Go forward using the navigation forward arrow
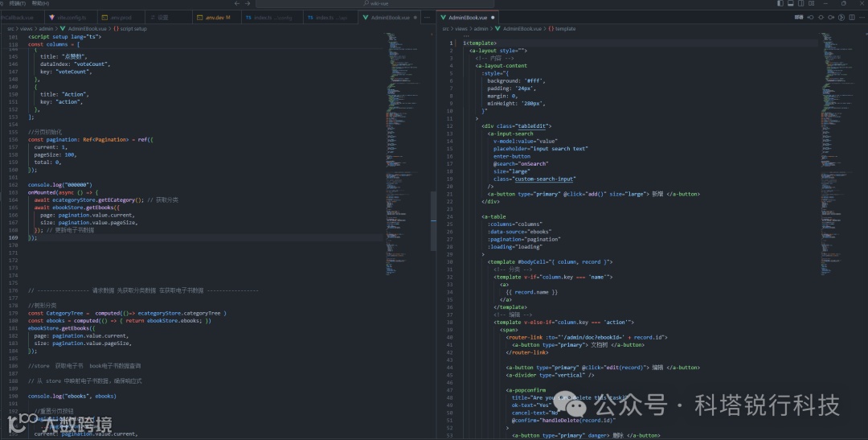This screenshot has height=440, width=868. coord(248,3)
